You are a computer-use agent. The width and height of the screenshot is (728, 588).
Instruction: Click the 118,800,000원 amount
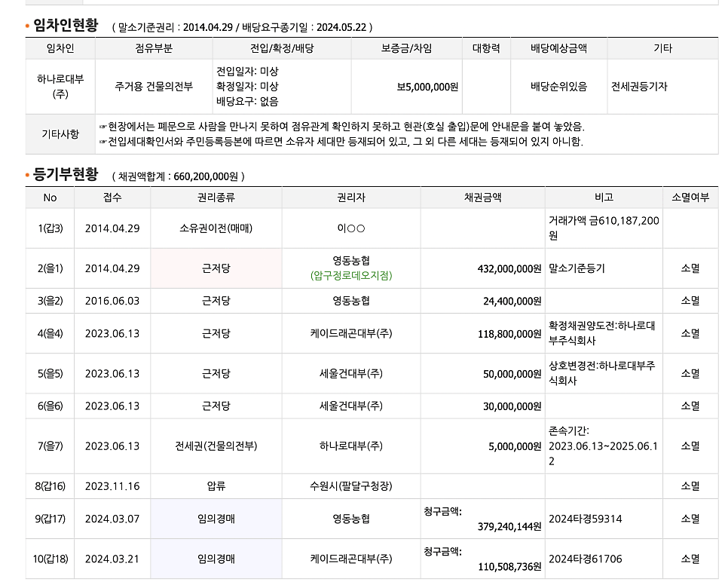pos(509,334)
